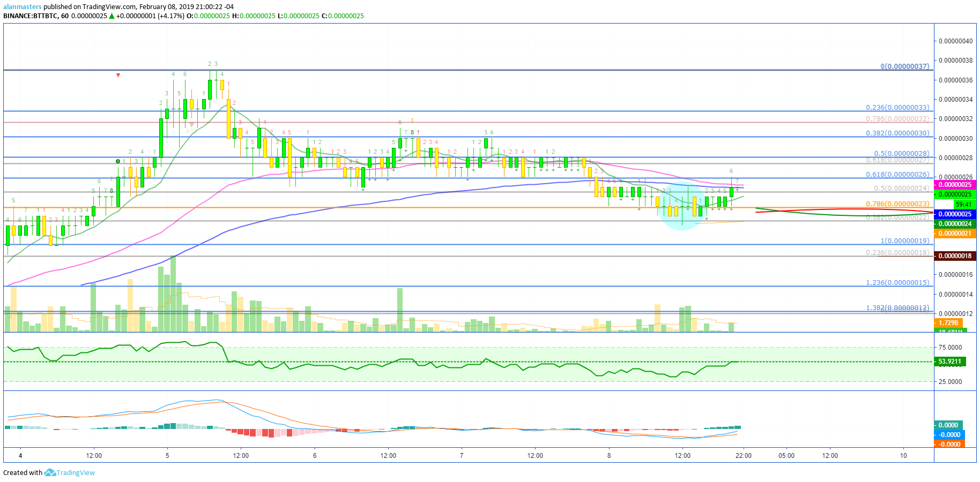980x482 pixels.
Task: Click the day 6 time axis label
Action: pos(315,456)
